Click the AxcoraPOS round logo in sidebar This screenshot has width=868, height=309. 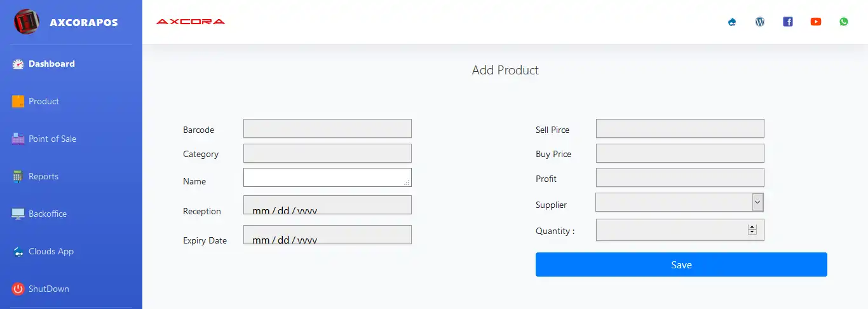tap(27, 22)
